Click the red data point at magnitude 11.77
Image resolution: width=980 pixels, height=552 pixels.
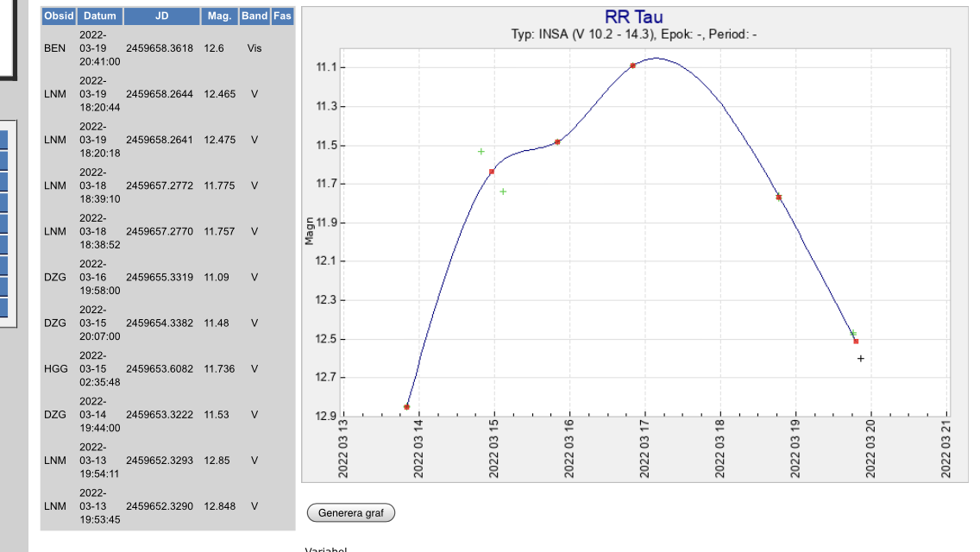coord(778,198)
